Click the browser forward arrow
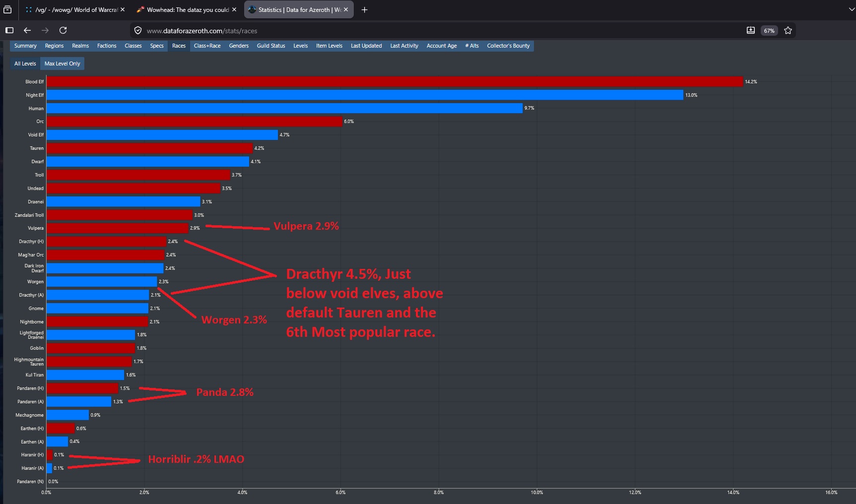Screen dimensions: 856x504 (45, 30)
